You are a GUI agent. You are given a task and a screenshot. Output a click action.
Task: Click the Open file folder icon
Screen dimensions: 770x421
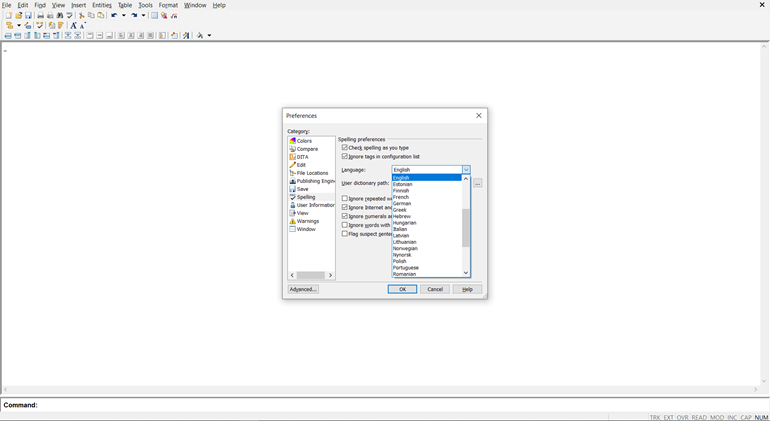19,16
